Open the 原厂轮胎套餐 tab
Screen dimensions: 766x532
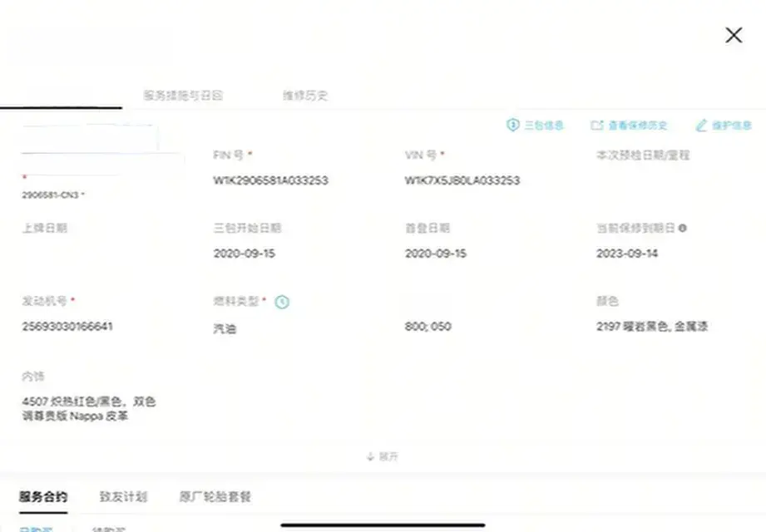pos(215,497)
